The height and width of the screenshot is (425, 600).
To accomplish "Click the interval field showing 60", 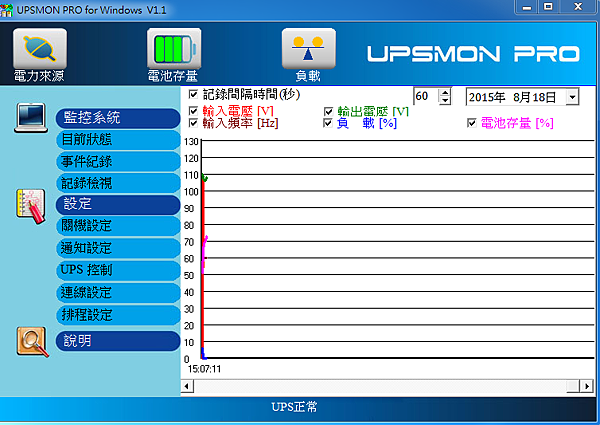I will (x=426, y=96).
